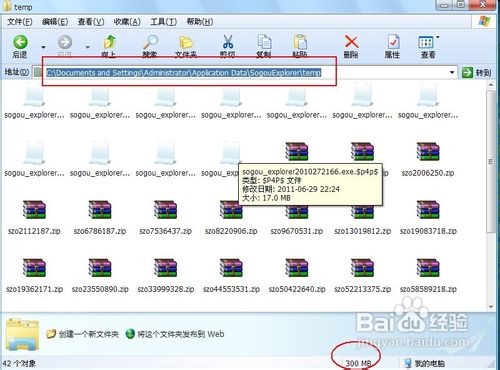500x370 pixels.
Task: Open the forward button history dropdown arrow
Action: 88,47
